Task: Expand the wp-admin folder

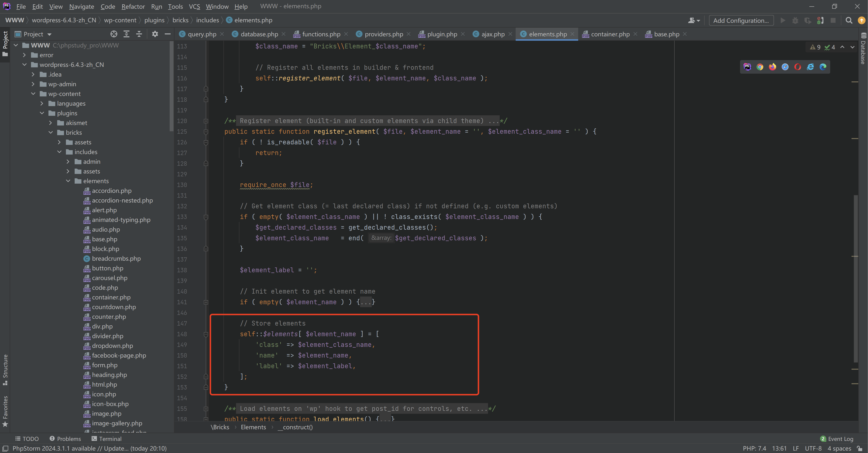Action: tap(33, 84)
